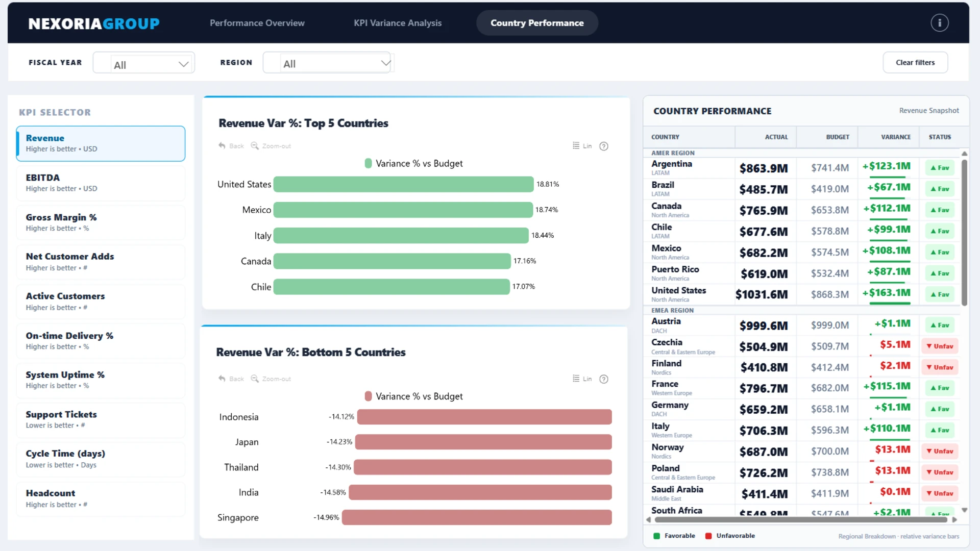
Task: Toggle red Variance % legend in Bottom 5 chart
Action: coord(368,396)
